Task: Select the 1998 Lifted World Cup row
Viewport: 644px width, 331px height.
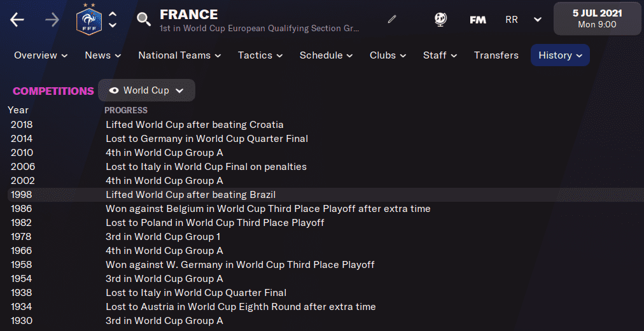Action: click(x=191, y=195)
